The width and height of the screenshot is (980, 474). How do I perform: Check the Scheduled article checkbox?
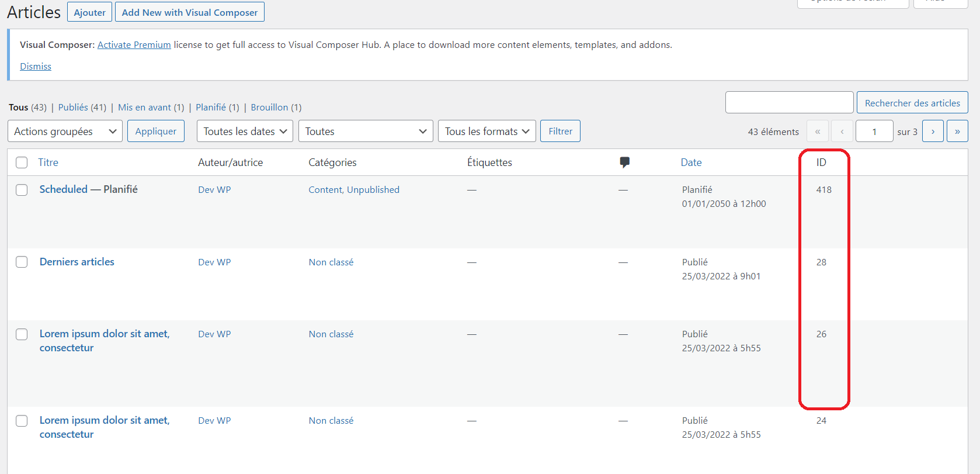(22, 190)
